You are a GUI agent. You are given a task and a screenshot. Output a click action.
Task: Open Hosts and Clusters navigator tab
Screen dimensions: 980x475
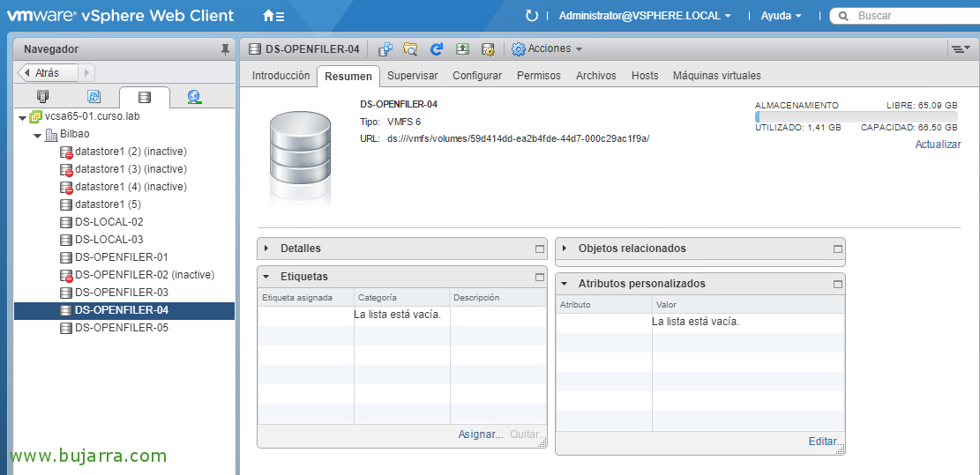[x=43, y=96]
